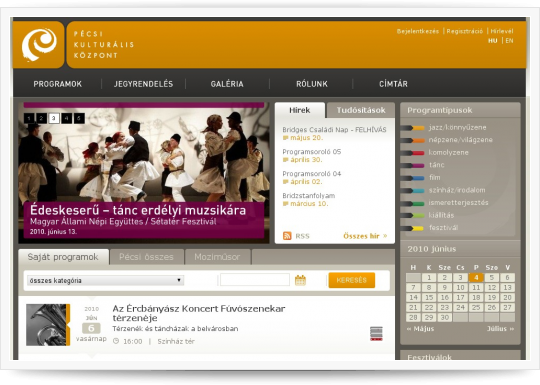Go to slide 1 of the banner
540x385 pixels.
click(x=29, y=118)
